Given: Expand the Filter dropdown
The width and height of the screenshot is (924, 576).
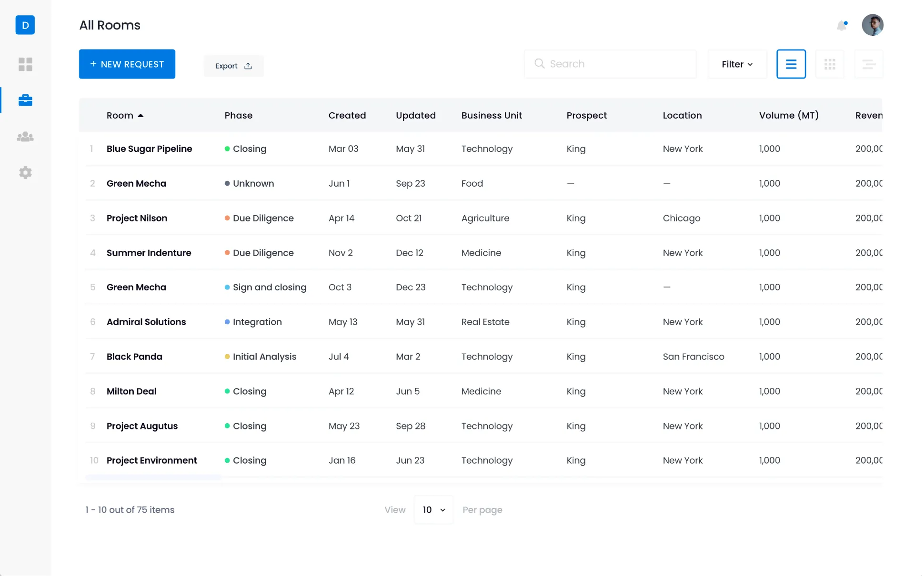Looking at the screenshot, I should tap(737, 64).
